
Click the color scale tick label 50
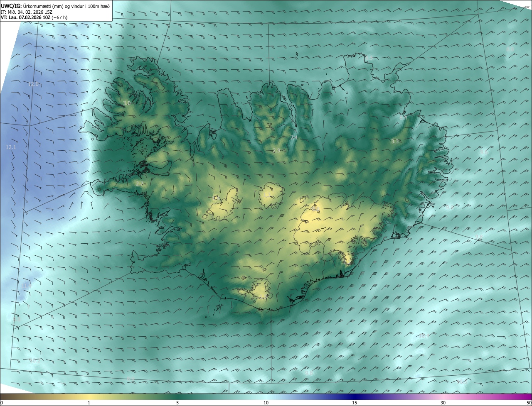click(529, 403)
